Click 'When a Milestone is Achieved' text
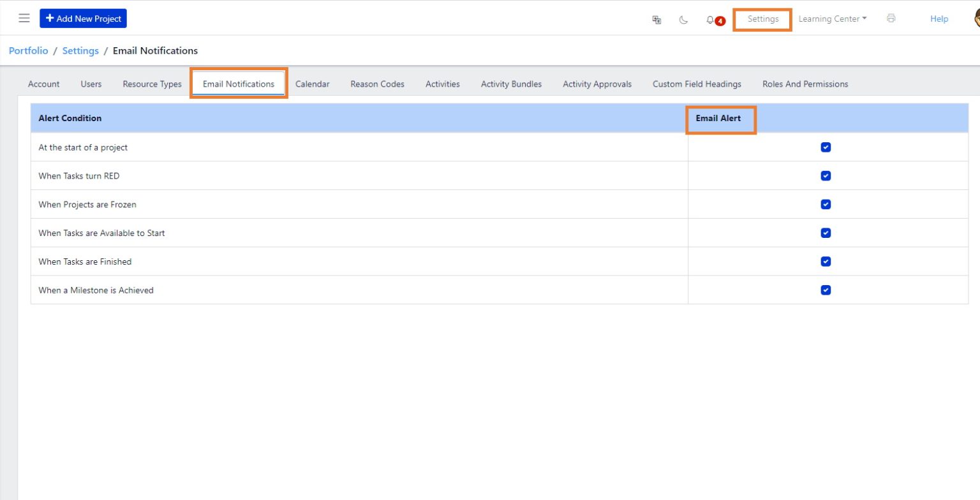This screenshot has width=980, height=500. [x=96, y=290]
